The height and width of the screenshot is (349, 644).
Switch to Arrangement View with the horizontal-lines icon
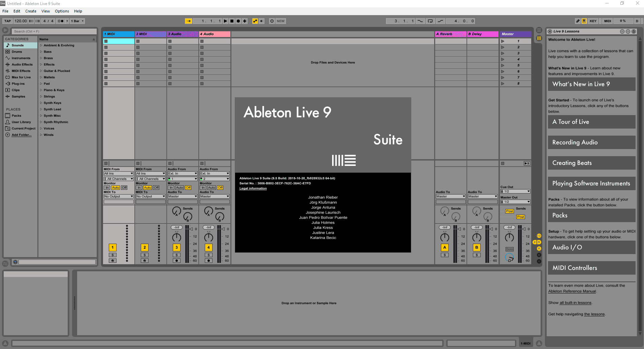539,30
